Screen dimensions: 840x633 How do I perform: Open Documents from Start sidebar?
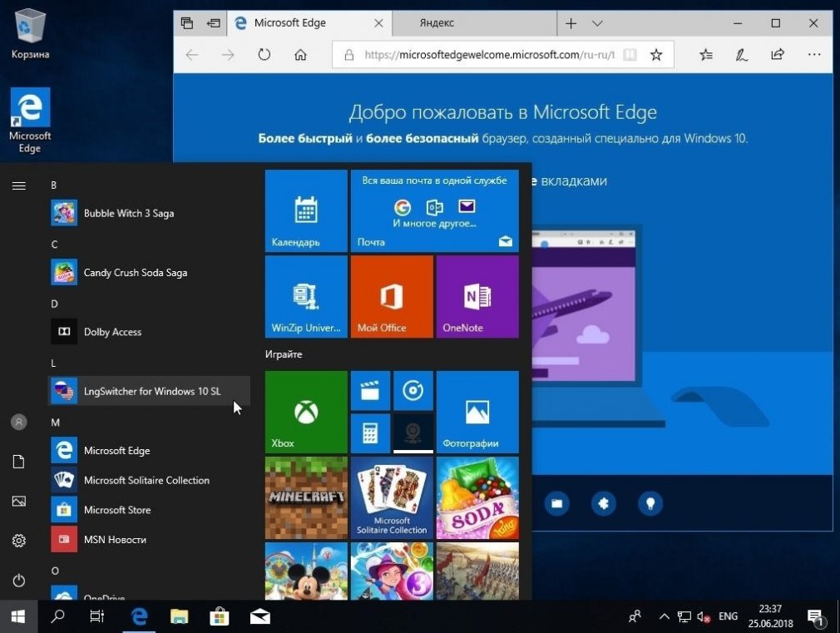pyautogui.click(x=19, y=462)
